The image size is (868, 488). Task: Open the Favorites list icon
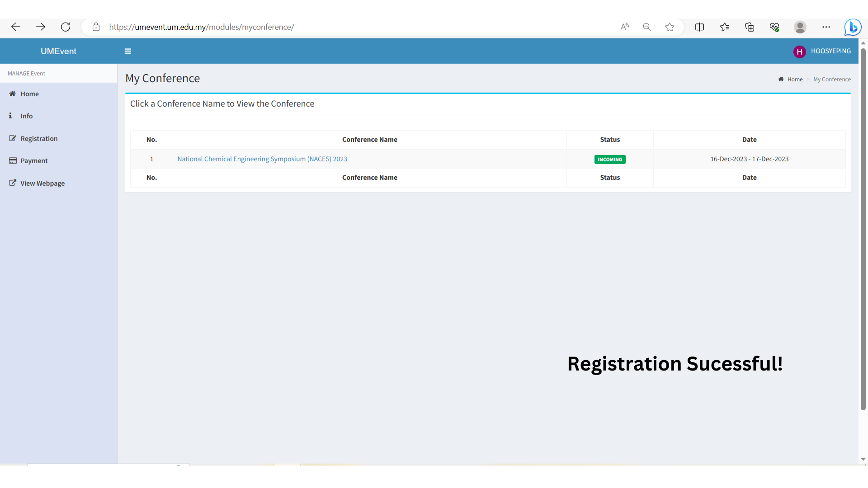(725, 27)
